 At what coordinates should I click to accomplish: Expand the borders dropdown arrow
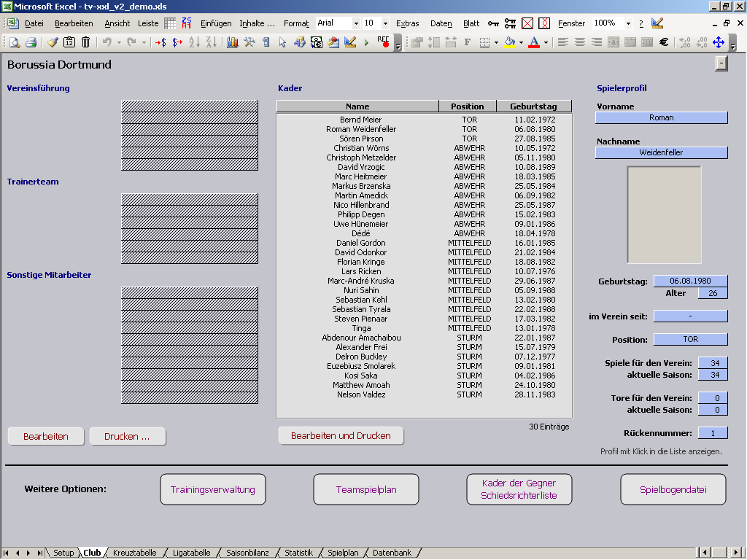(496, 42)
